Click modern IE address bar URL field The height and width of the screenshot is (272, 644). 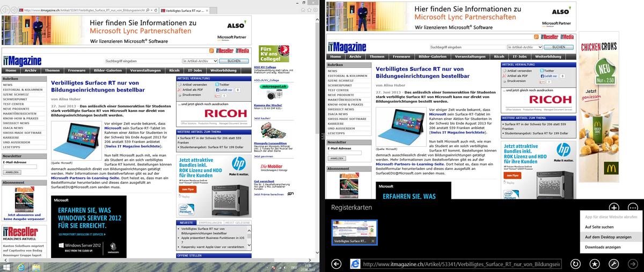pyautogui.click(x=462, y=264)
